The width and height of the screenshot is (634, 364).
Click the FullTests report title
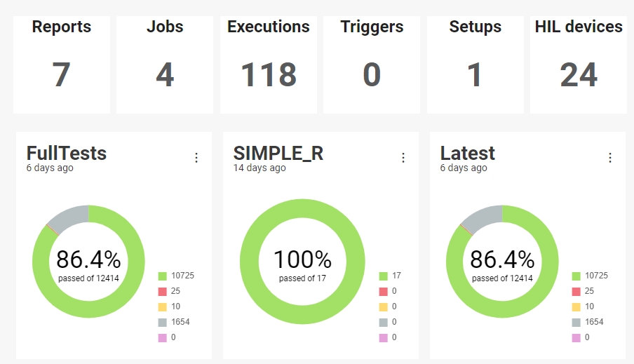click(67, 154)
